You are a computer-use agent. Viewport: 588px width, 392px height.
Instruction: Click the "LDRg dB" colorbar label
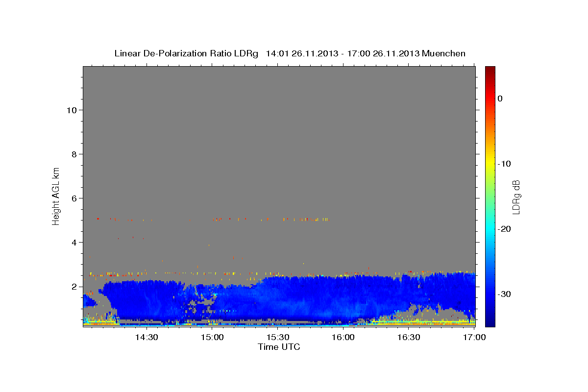(x=515, y=197)
